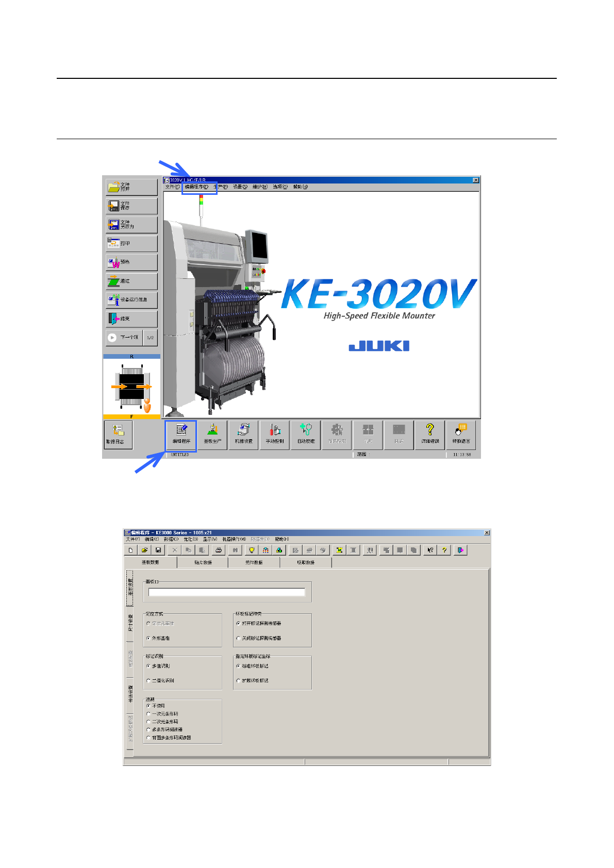The width and height of the screenshot is (614, 868).
Task: Open 文件(F) menu in KE-3020V main window
Action: (x=172, y=187)
